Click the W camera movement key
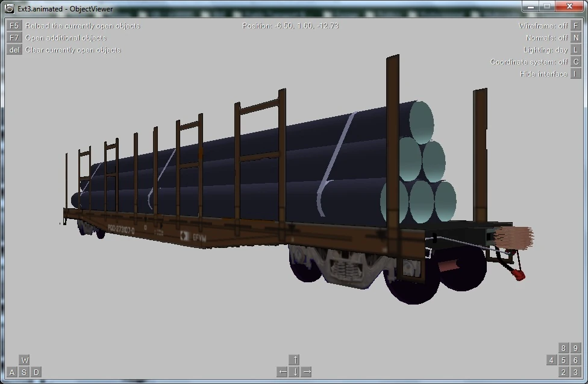 coord(24,360)
